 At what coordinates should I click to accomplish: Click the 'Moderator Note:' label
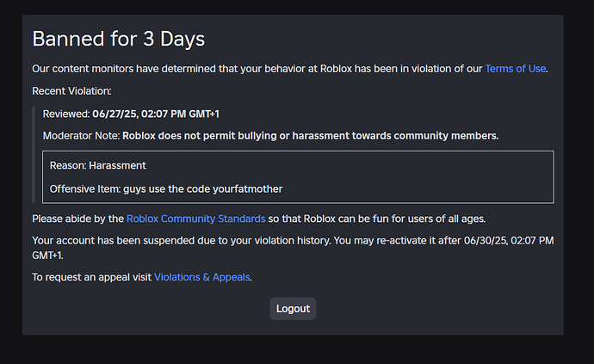click(x=81, y=136)
